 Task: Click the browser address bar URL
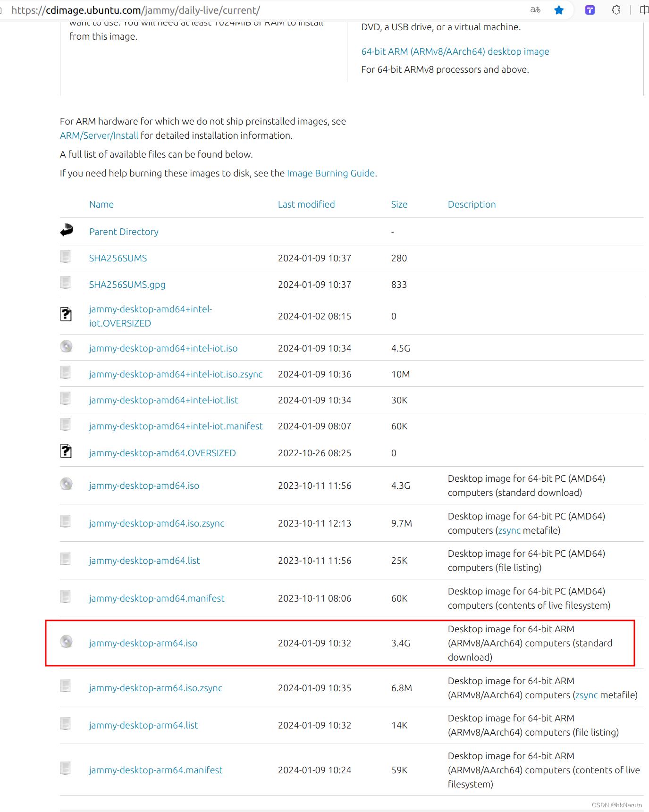click(136, 10)
